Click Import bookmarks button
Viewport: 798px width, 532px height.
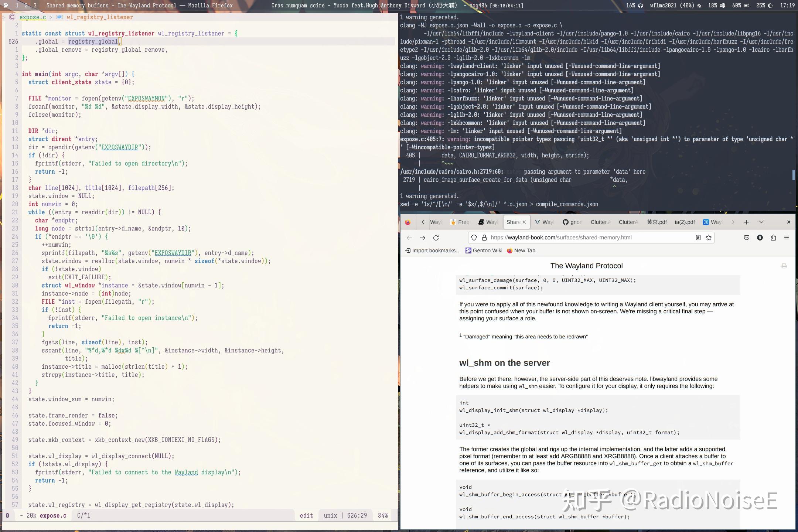(x=433, y=250)
